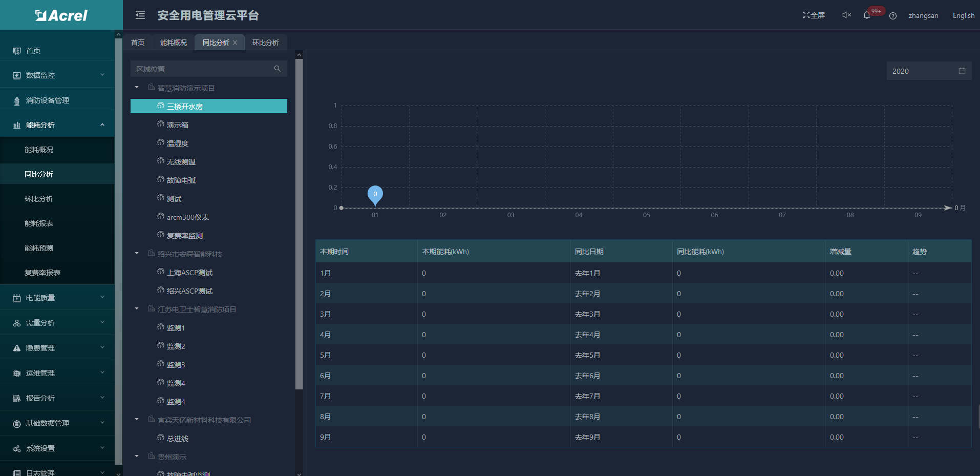Open the calendar icon in year picker

[x=962, y=71]
